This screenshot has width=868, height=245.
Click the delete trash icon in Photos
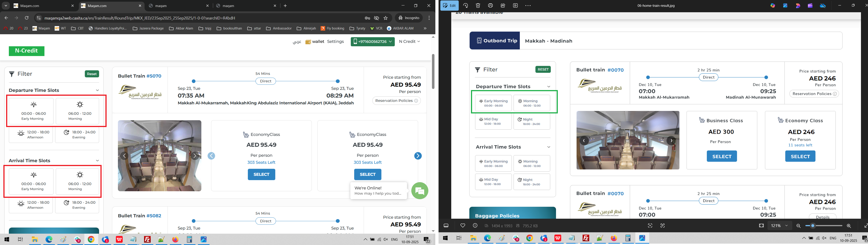(x=478, y=5)
